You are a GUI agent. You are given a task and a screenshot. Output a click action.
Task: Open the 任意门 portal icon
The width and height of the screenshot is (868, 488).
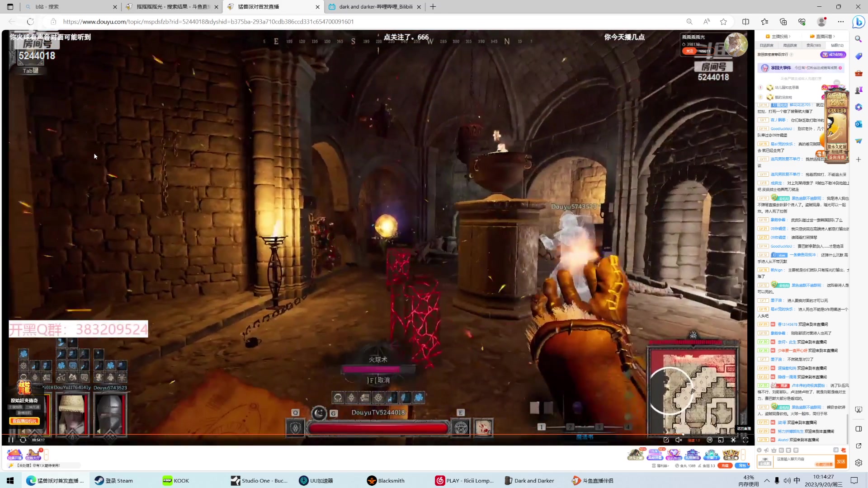point(711,455)
